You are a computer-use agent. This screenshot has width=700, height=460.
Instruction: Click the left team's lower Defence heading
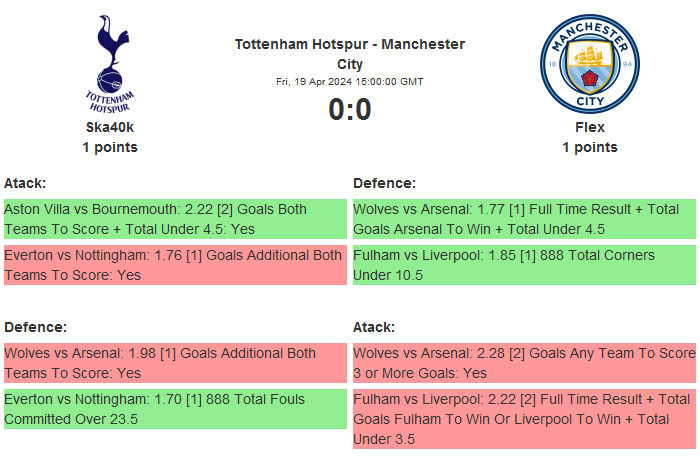(x=35, y=327)
